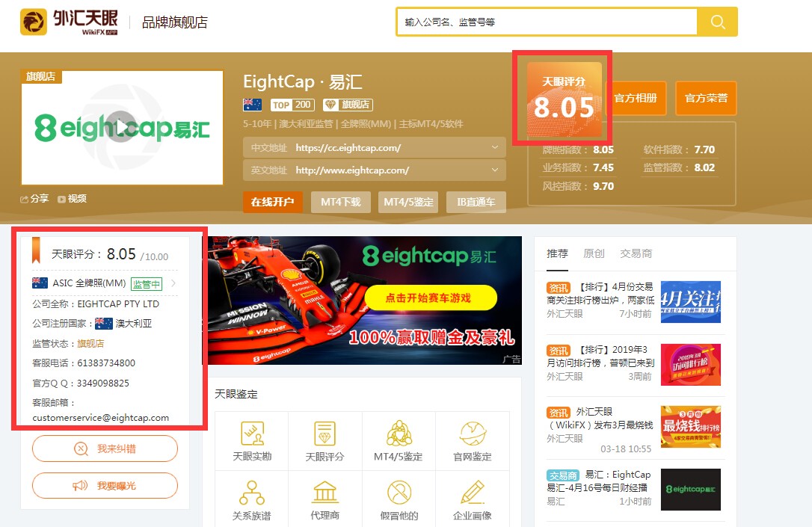Open 官方荣誉 official honors

click(707, 98)
